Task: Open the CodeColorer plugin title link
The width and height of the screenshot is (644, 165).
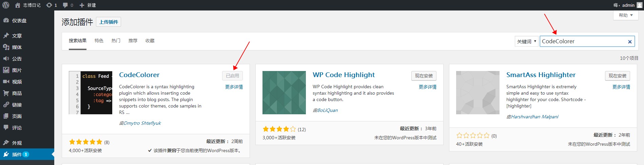Action: (139, 75)
